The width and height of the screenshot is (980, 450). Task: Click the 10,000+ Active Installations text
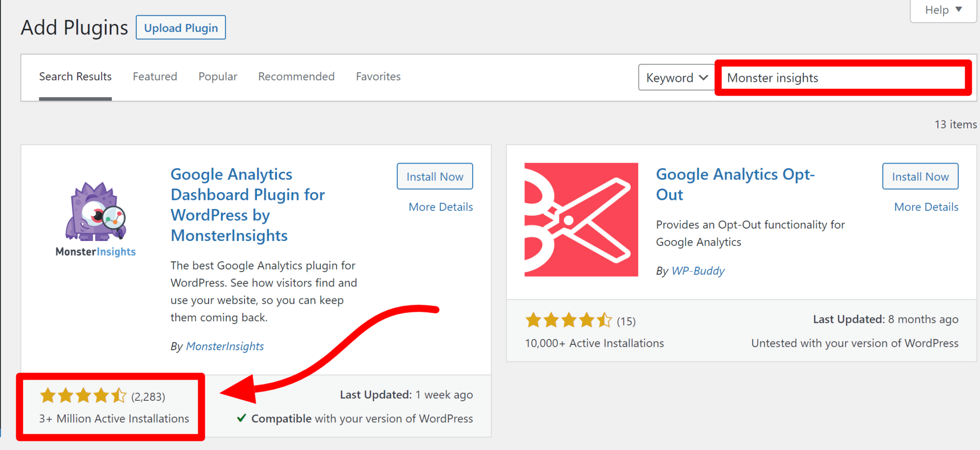(594, 343)
